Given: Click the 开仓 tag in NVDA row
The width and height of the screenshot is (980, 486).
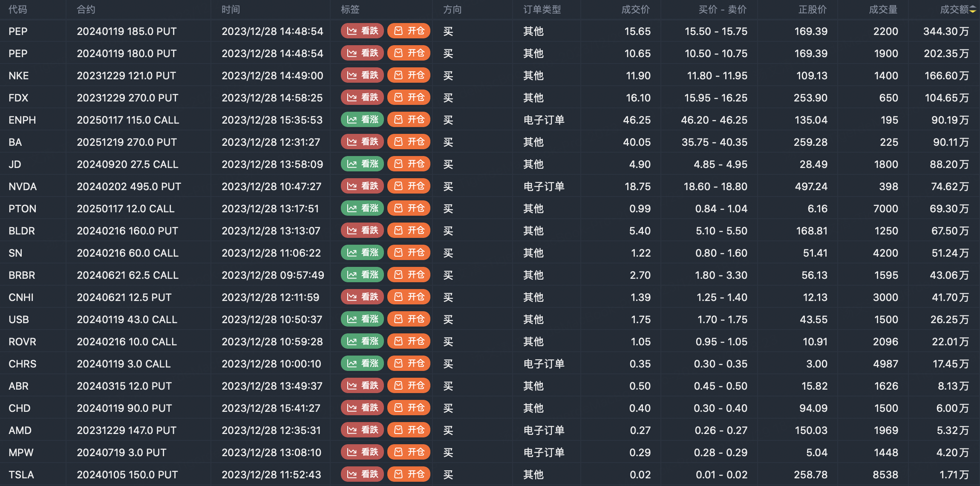Looking at the screenshot, I should click(409, 186).
